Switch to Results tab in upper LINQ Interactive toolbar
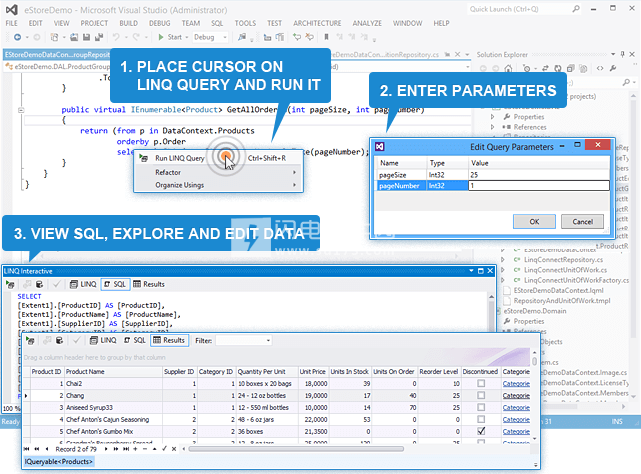Image resolution: width=641 pixels, height=474 pixels. point(149,284)
